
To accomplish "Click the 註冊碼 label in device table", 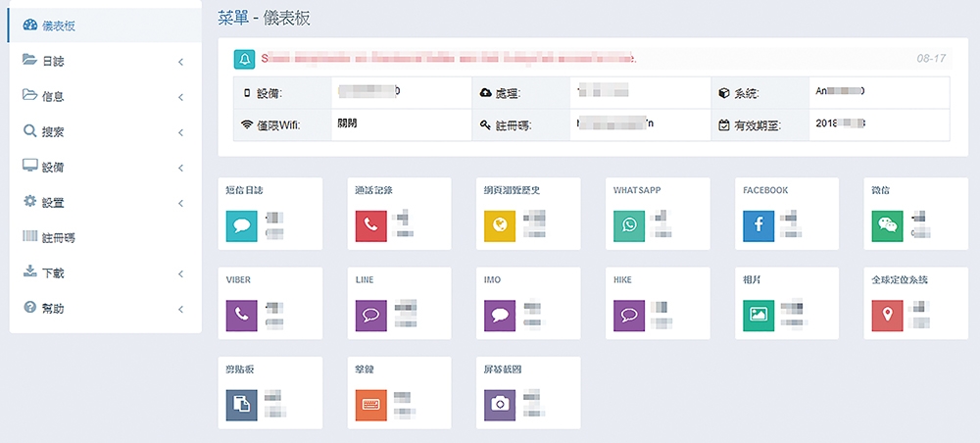I will pyautogui.click(x=512, y=125).
